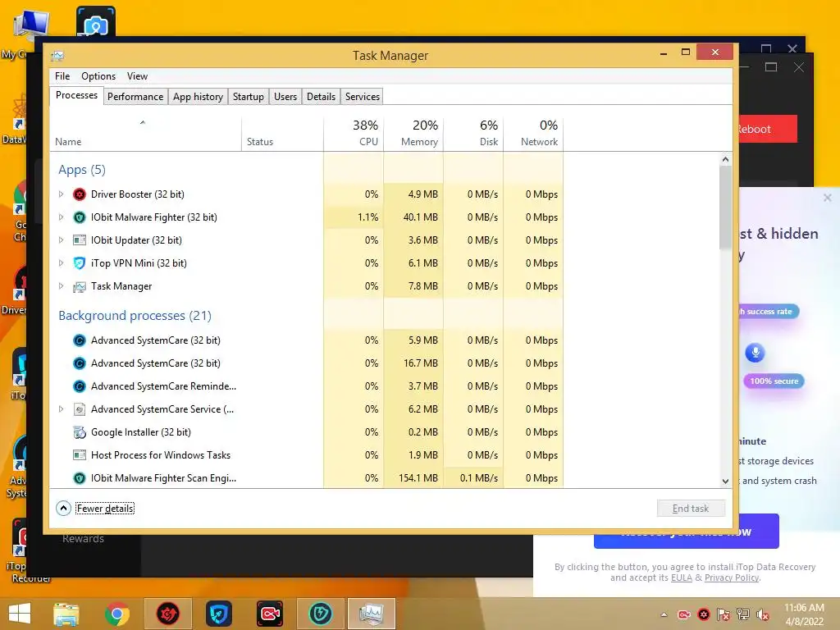The height and width of the screenshot is (630, 840).
Task: Click the screenshot camera desktop icon
Action: (96, 22)
